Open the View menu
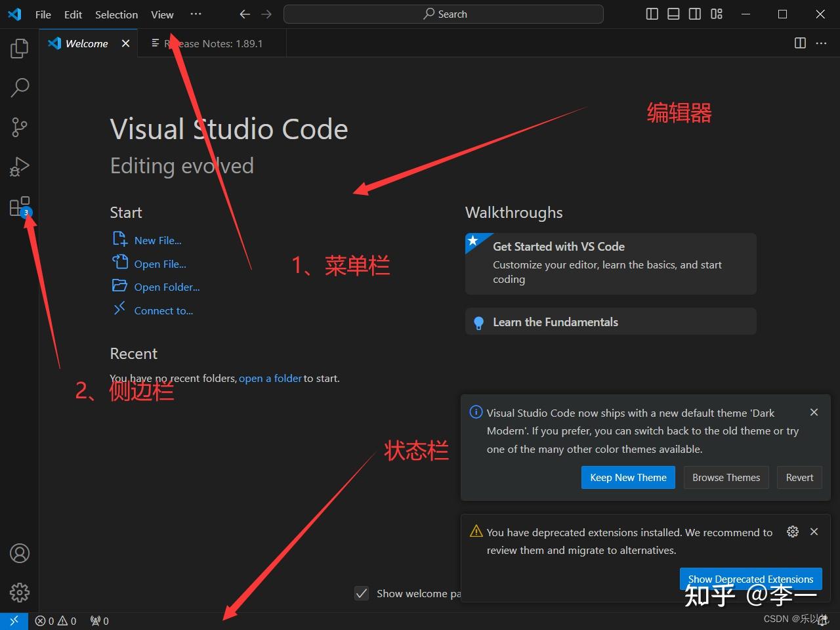This screenshot has height=630, width=840. point(161,14)
